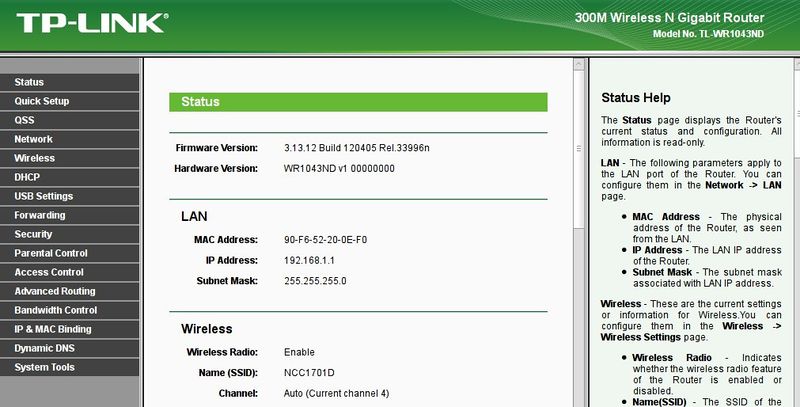The image size is (800, 407).
Task: Open the Bandwidth Control page
Action: (56, 310)
